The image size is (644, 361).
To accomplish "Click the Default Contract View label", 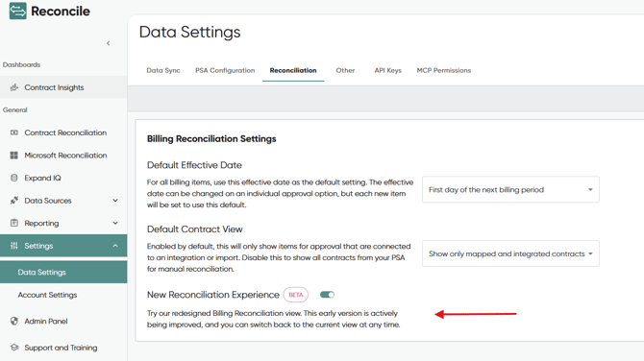I will pyautogui.click(x=195, y=229).
